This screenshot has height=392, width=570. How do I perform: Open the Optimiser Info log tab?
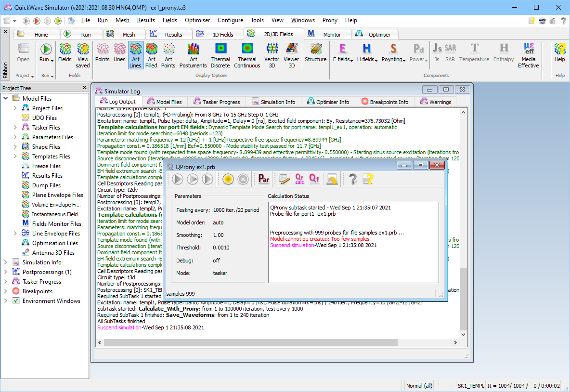tap(328, 102)
